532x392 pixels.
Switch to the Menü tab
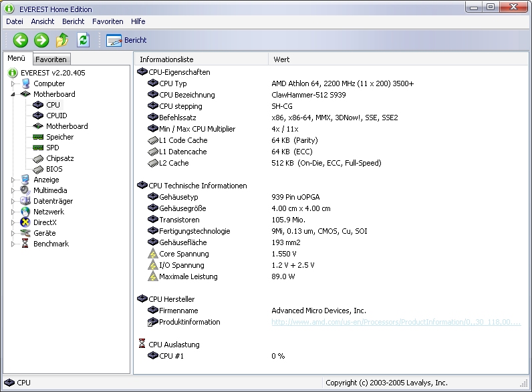17,58
